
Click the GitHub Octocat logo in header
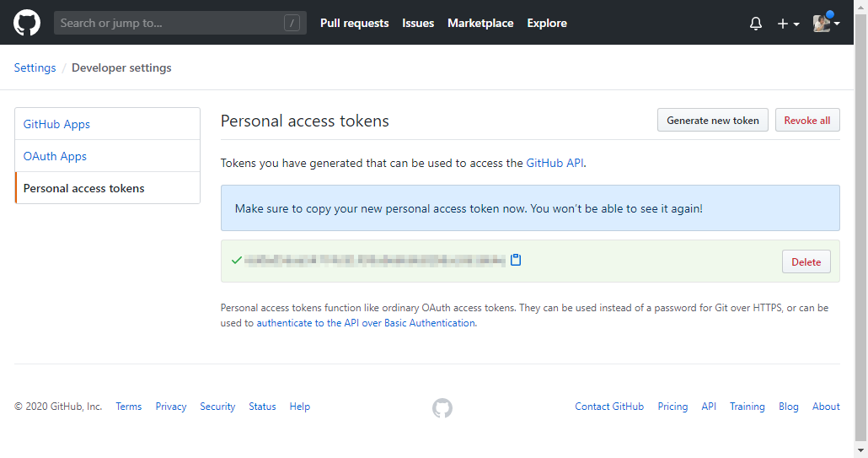click(x=27, y=23)
